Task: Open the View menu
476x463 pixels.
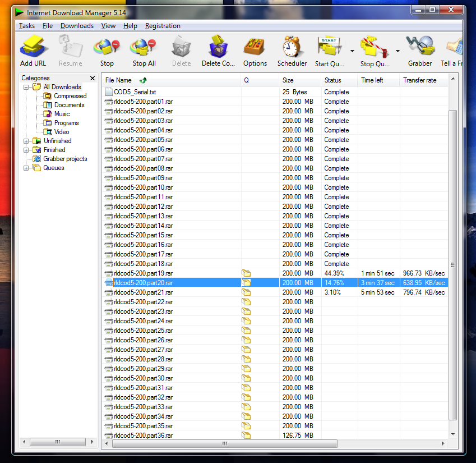Action: click(x=108, y=26)
